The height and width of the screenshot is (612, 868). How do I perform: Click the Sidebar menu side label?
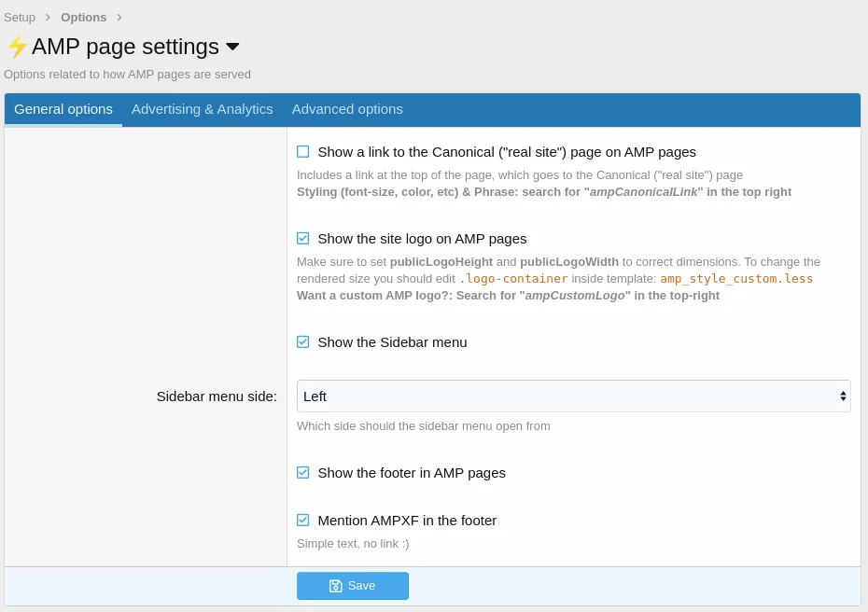(x=217, y=396)
